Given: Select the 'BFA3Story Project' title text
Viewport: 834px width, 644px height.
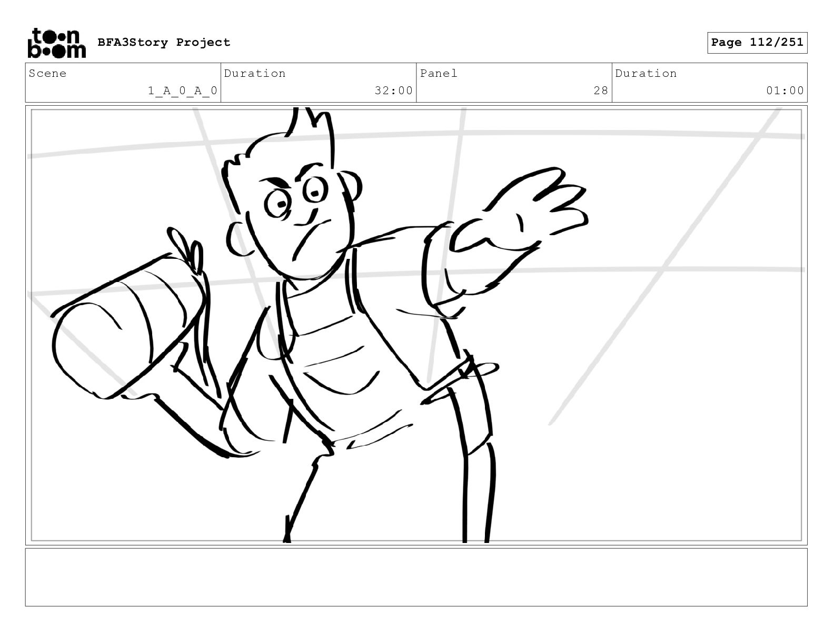Looking at the screenshot, I should click(164, 42).
